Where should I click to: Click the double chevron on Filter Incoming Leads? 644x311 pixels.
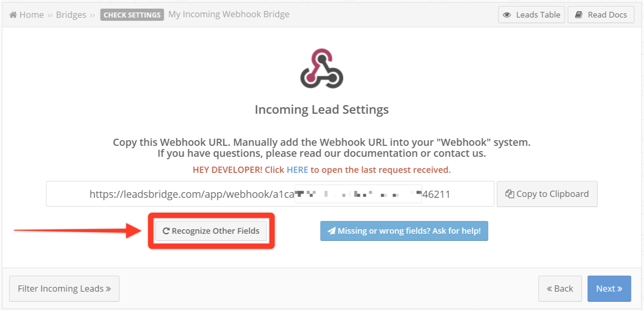[108, 289]
